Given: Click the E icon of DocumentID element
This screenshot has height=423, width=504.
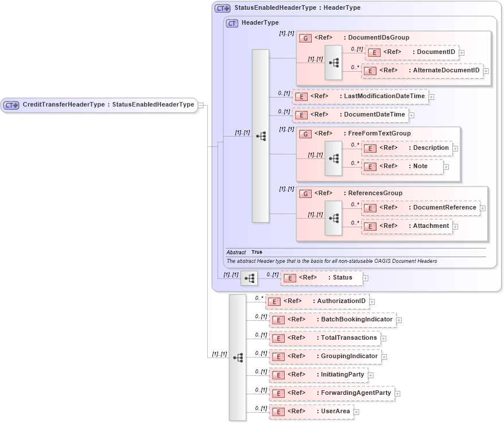Looking at the screenshot, I should tap(374, 52).
